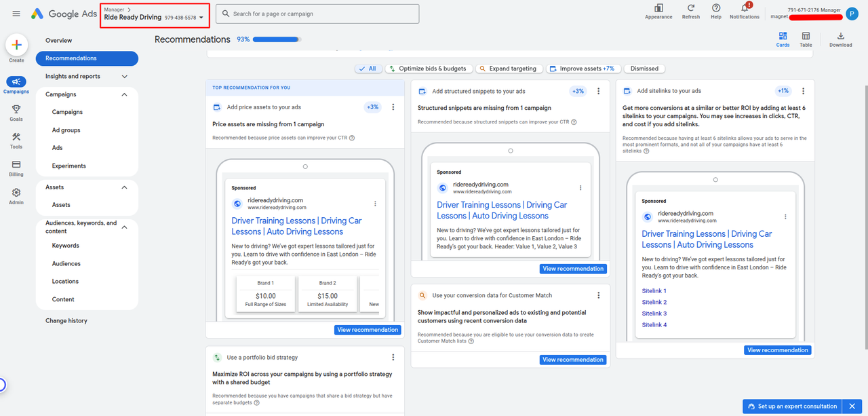The height and width of the screenshot is (416, 868).
Task: Click Sitelink 4 in ad preview
Action: point(654,325)
